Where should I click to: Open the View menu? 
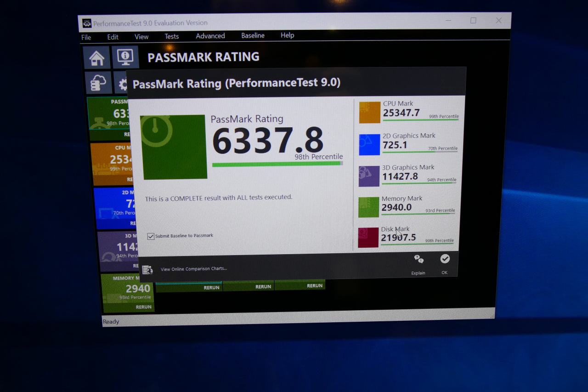point(141,37)
